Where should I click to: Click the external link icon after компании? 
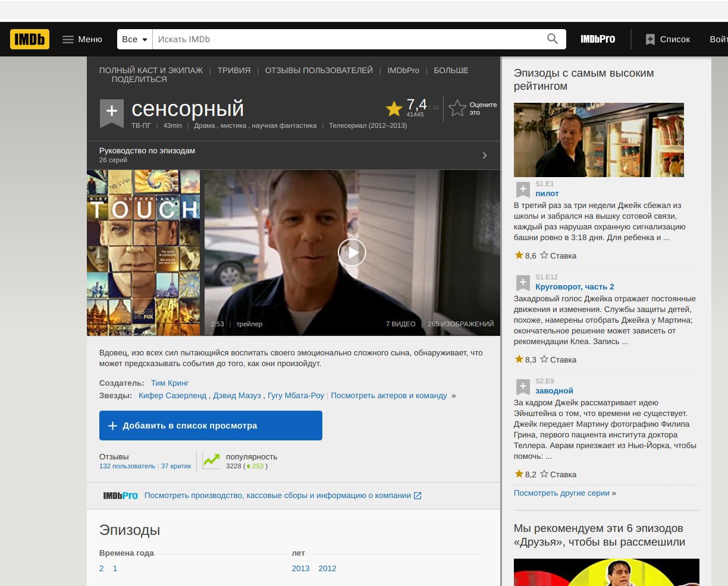pos(418,495)
